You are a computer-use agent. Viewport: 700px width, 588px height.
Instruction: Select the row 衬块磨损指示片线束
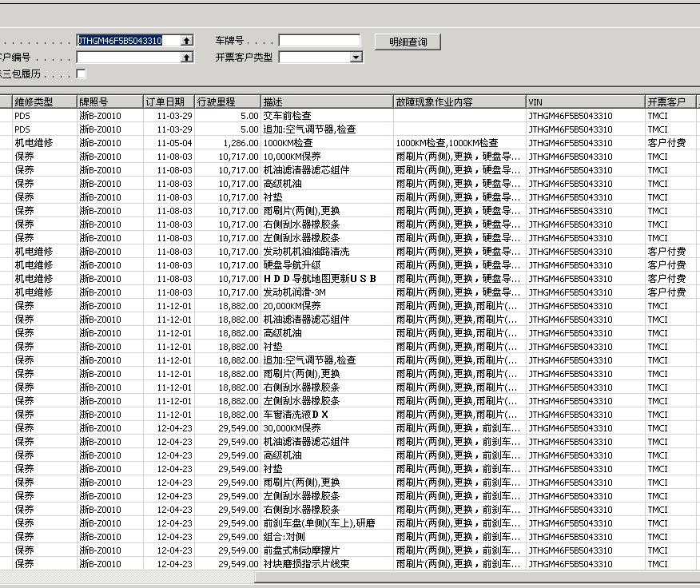pyautogui.click(x=350, y=564)
